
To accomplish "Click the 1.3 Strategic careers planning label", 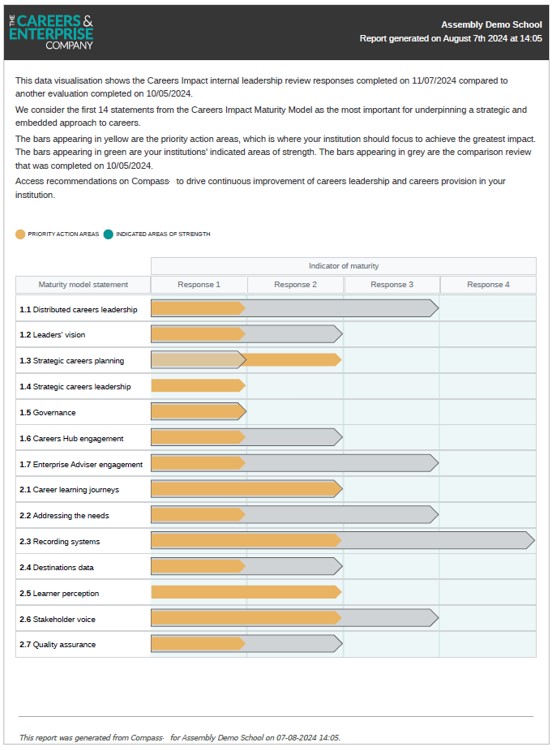I will tap(72, 361).
